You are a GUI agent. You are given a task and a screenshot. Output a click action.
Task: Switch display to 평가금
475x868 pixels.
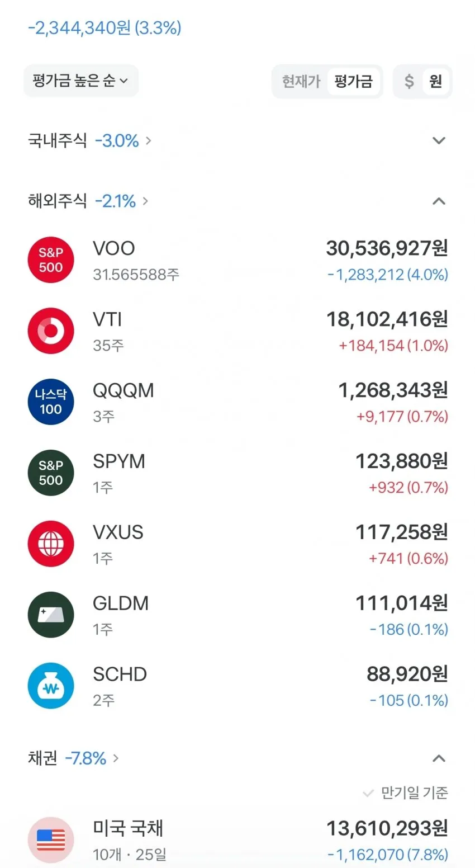point(353,82)
